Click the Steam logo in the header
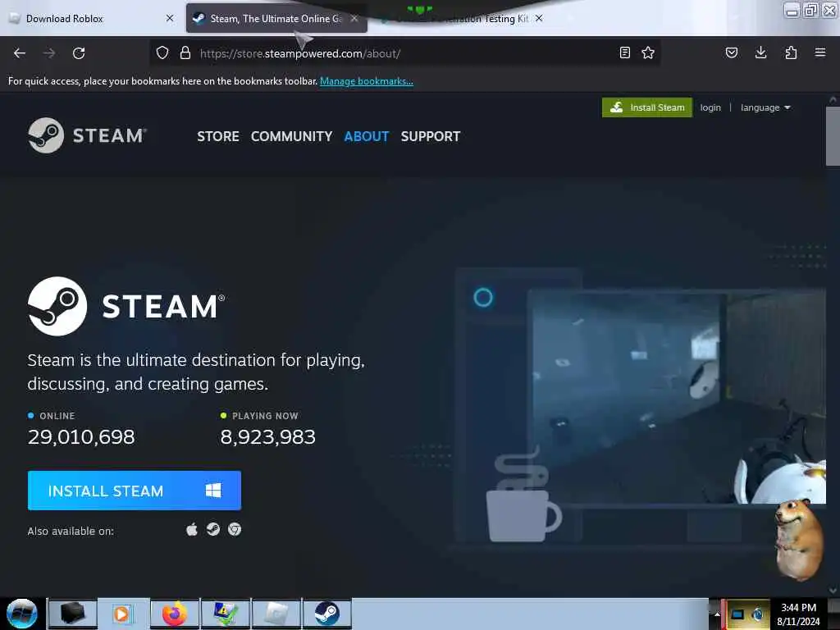The width and height of the screenshot is (840, 630). (x=87, y=135)
